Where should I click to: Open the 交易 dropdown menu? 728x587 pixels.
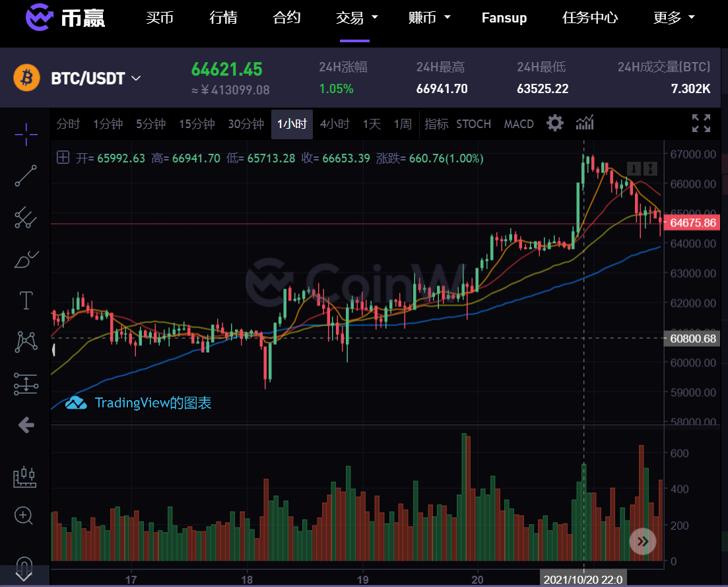tap(356, 18)
